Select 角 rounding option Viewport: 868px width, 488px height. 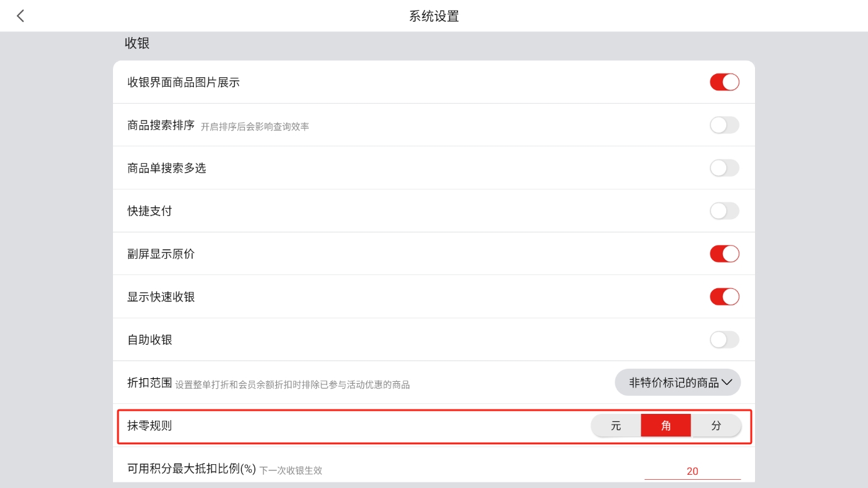[x=666, y=426]
